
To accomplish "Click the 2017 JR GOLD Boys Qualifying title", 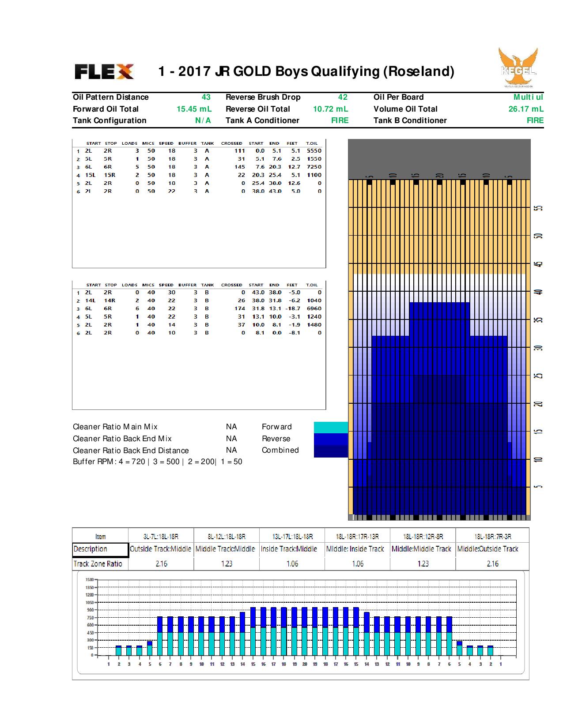I will click(x=306, y=71).
